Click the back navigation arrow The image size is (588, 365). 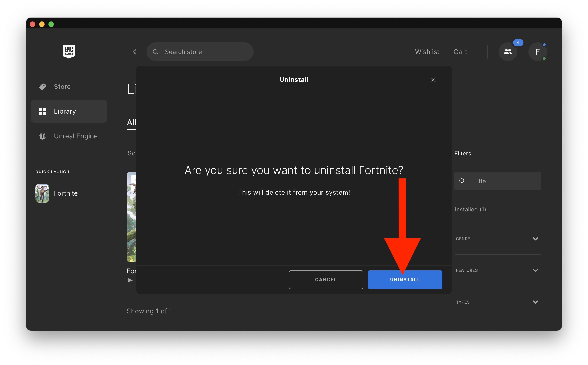click(x=135, y=52)
